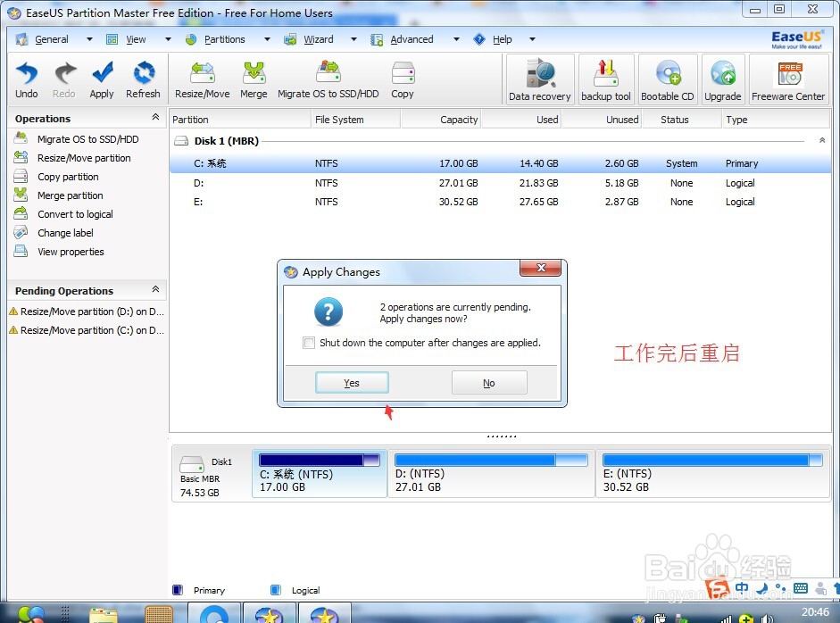Open the General menu dropdown arrow
Screen dimensions: 840x623
89,39
